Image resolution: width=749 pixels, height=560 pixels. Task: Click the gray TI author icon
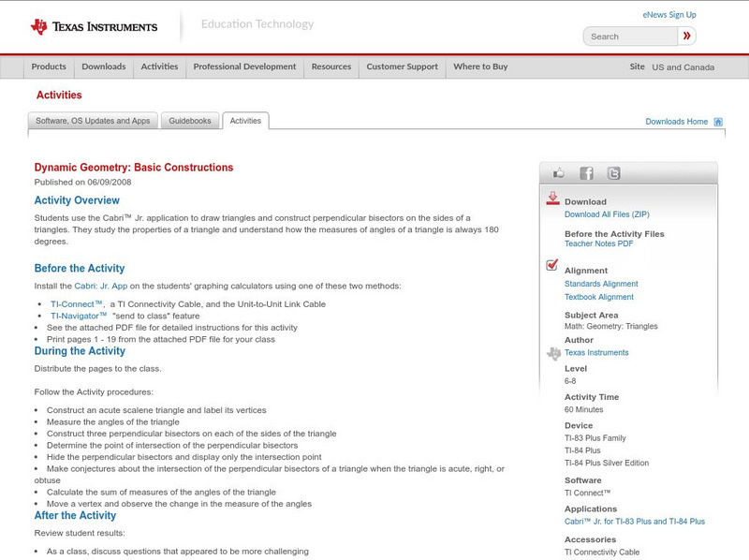tap(553, 354)
